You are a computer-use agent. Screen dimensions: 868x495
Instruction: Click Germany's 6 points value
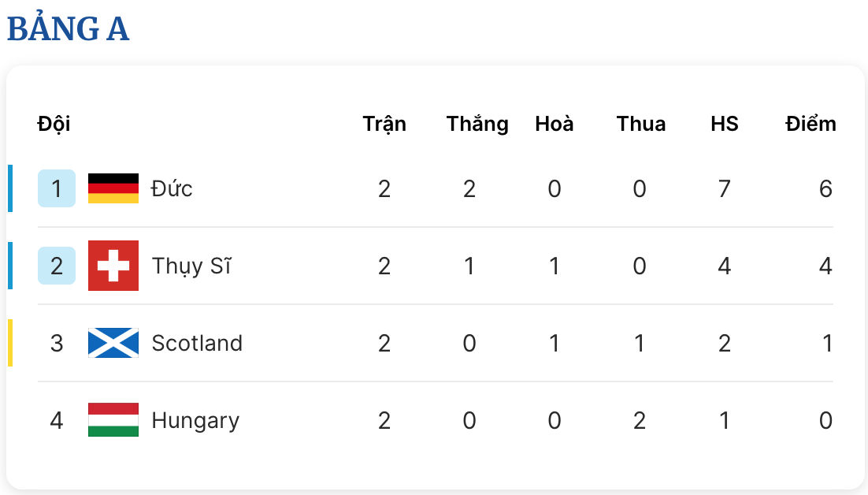click(x=825, y=189)
